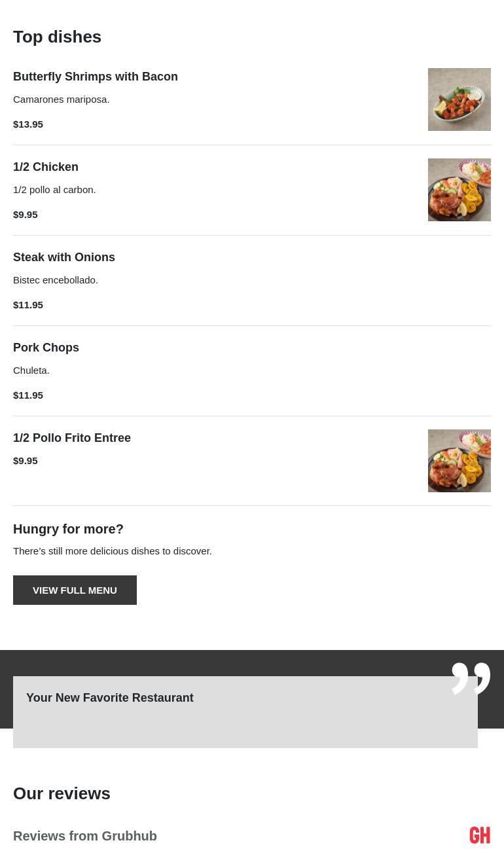Click the Grubhub GH logo icon
Viewport: 504px width, 849px height.
[480, 835]
